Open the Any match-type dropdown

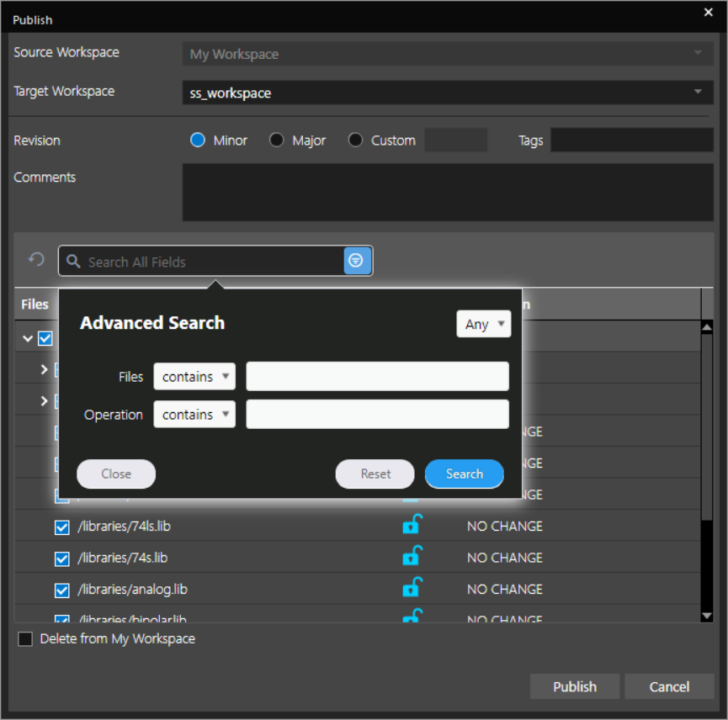[484, 324]
